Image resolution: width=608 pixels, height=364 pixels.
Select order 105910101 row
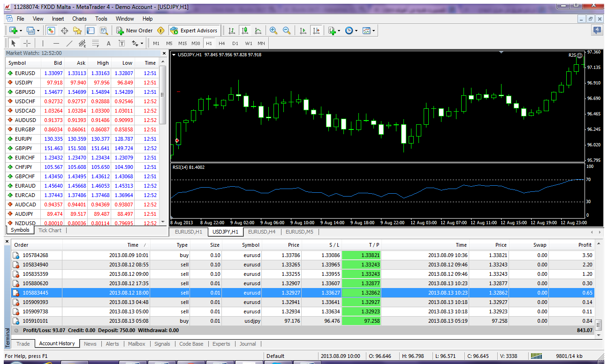(303, 321)
